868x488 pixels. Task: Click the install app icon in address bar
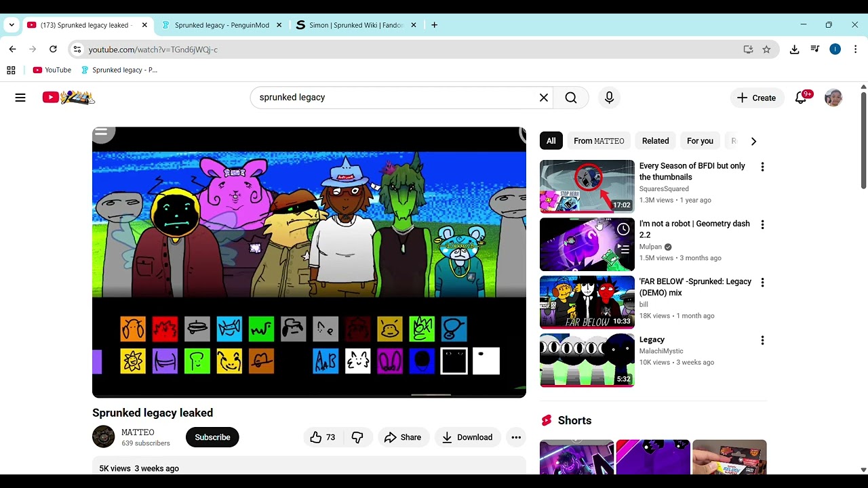(x=748, y=49)
